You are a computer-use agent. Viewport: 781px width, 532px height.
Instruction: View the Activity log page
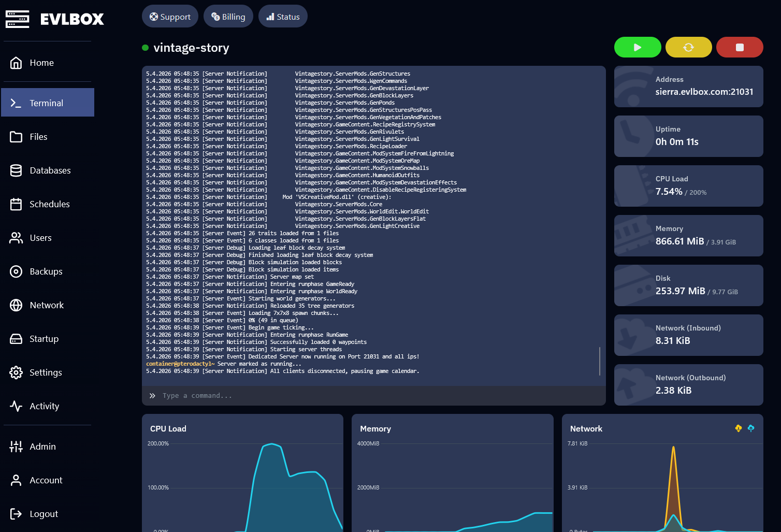pos(44,406)
